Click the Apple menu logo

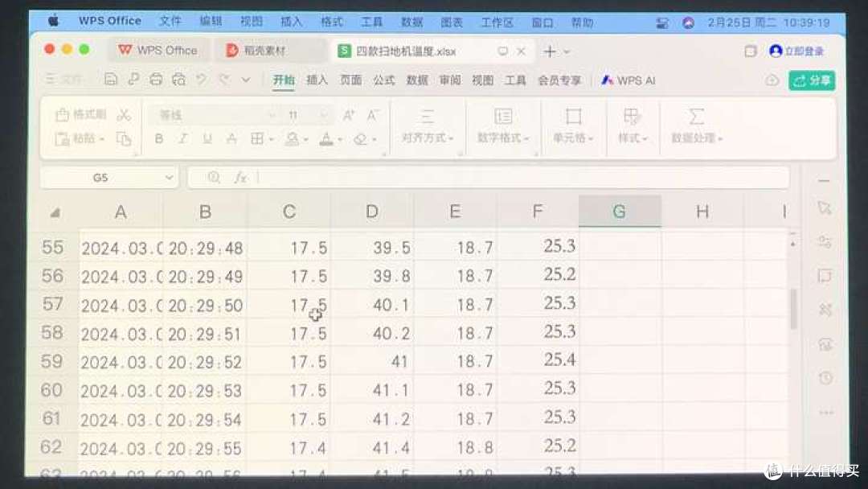pos(54,21)
